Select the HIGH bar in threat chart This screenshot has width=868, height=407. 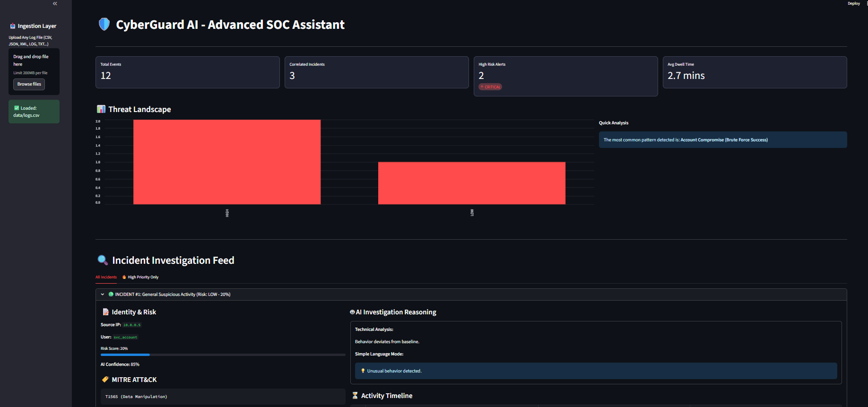[227, 162]
